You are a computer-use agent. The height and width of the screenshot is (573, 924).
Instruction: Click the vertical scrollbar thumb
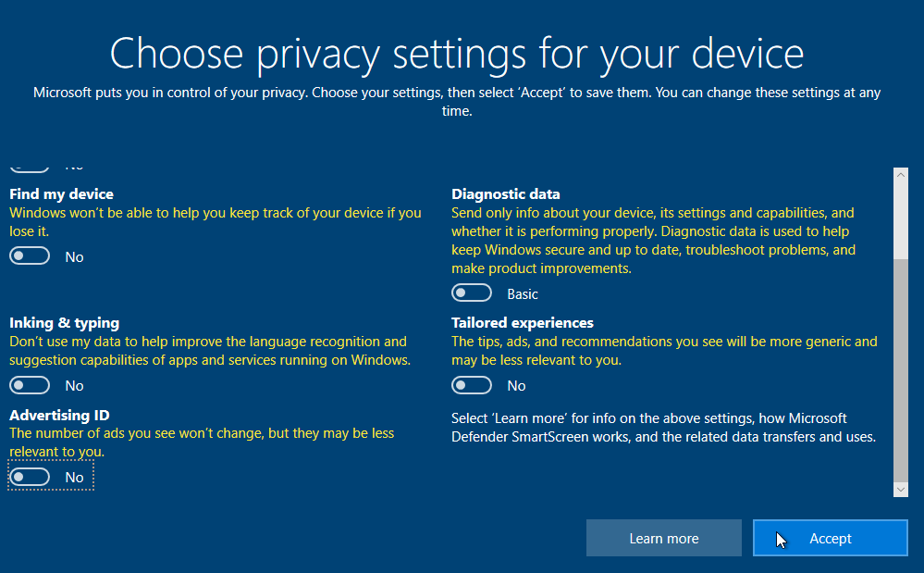(901, 370)
